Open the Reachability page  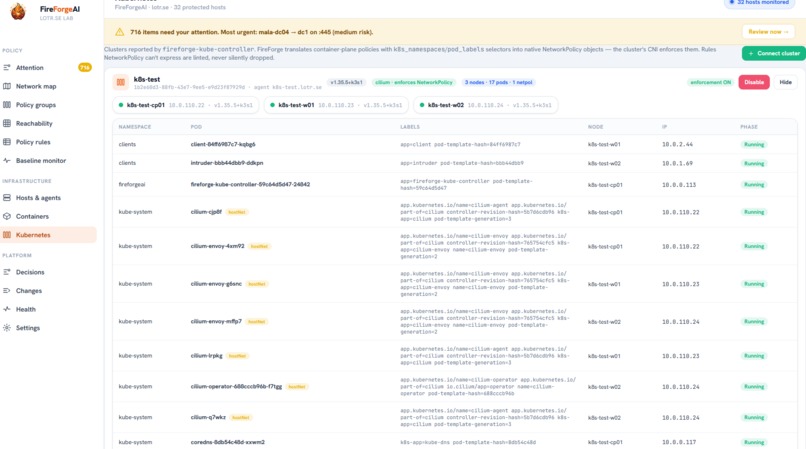(34, 123)
